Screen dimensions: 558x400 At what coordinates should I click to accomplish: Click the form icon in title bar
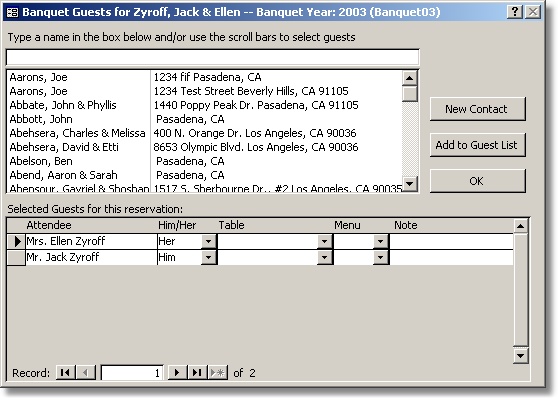click(x=12, y=12)
